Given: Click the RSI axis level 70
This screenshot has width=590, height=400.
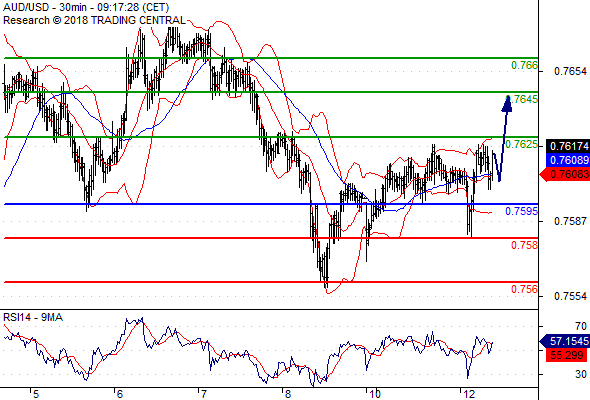Looking at the screenshot, I should 581,326.
